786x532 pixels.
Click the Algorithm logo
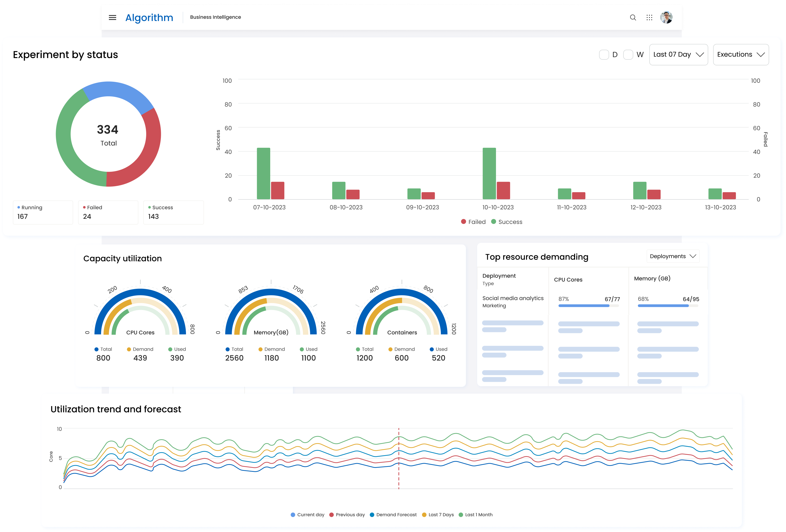click(x=149, y=17)
